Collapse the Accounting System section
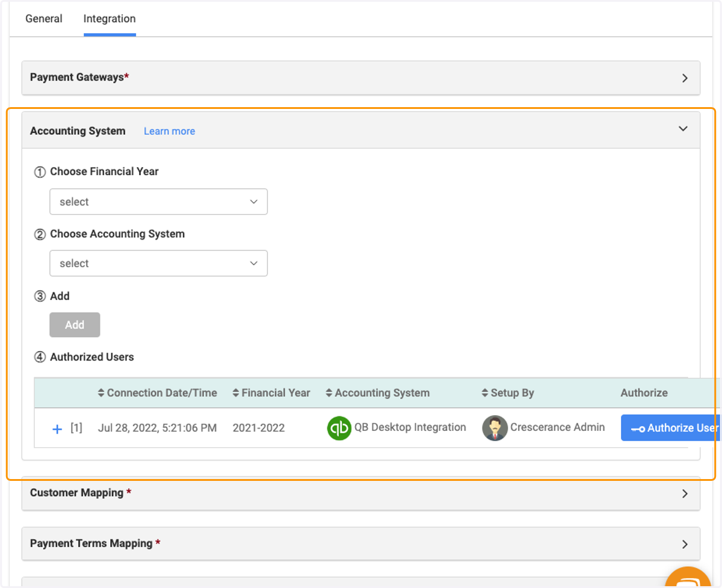The width and height of the screenshot is (722, 588). click(683, 129)
